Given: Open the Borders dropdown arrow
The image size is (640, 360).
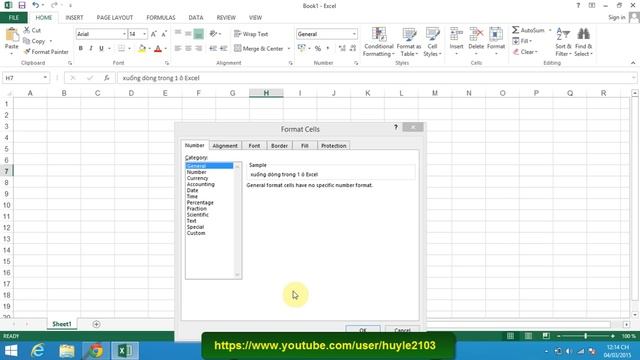Looking at the screenshot, I should pos(129,49).
